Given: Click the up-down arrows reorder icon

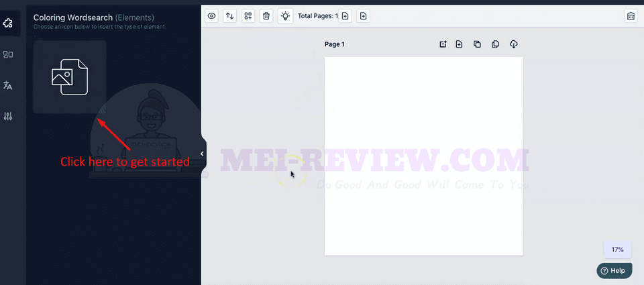Looking at the screenshot, I should [230, 16].
